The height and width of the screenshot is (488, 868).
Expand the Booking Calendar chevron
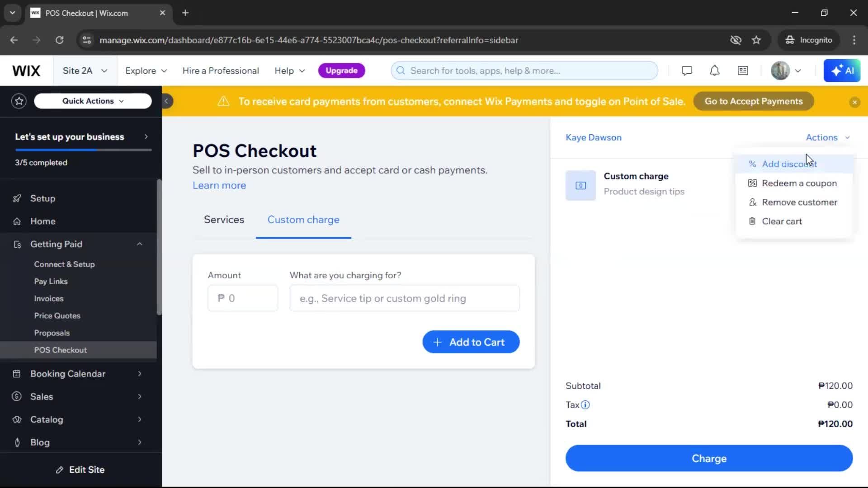coord(139,374)
